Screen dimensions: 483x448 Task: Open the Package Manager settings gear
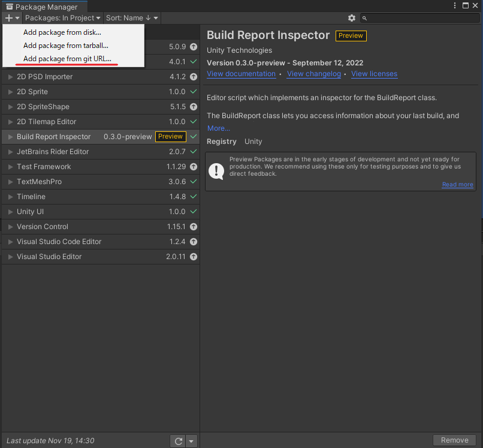point(352,18)
